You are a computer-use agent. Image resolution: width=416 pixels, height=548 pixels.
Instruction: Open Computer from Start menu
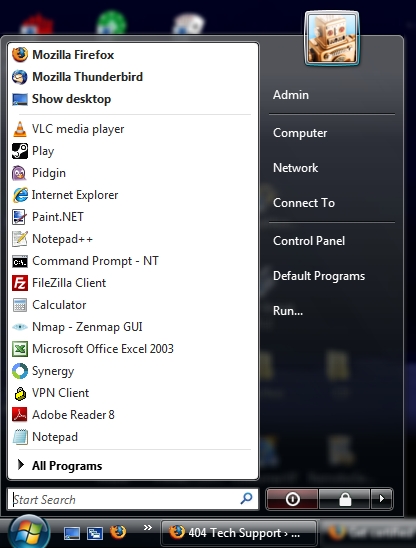click(300, 133)
